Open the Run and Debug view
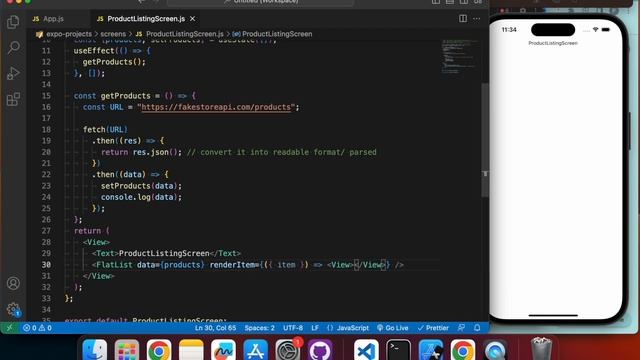This screenshot has width=640, height=360. coord(13,73)
